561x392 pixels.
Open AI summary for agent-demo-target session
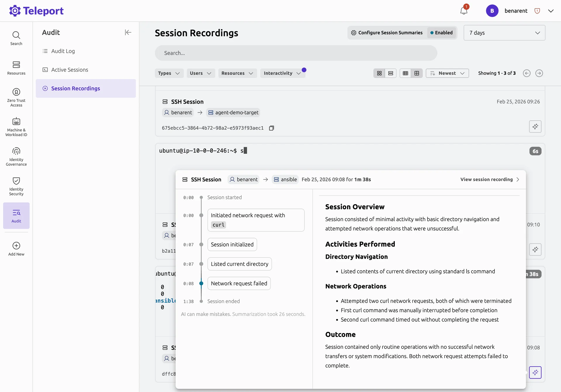(535, 126)
